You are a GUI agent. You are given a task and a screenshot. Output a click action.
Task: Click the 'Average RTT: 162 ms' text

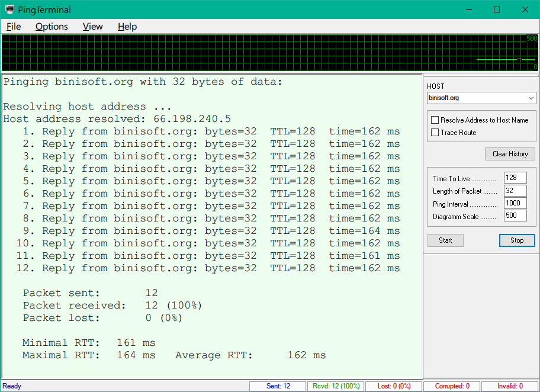pyautogui.click(x=250, y=355)
